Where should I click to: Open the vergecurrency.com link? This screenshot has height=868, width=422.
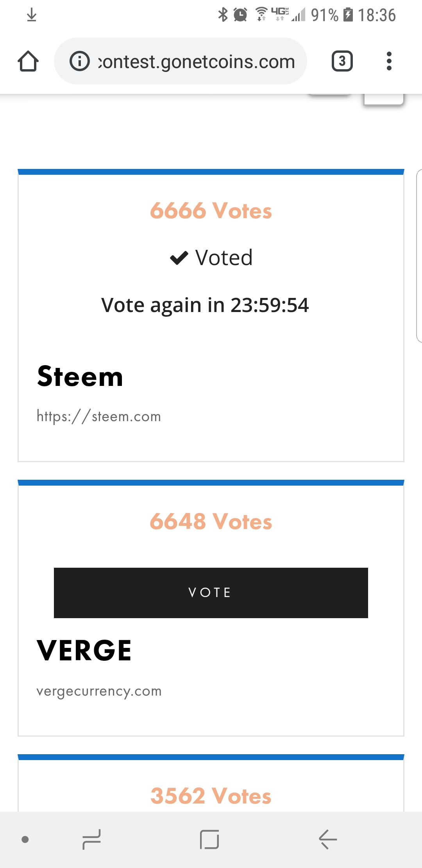coord(99,691)
